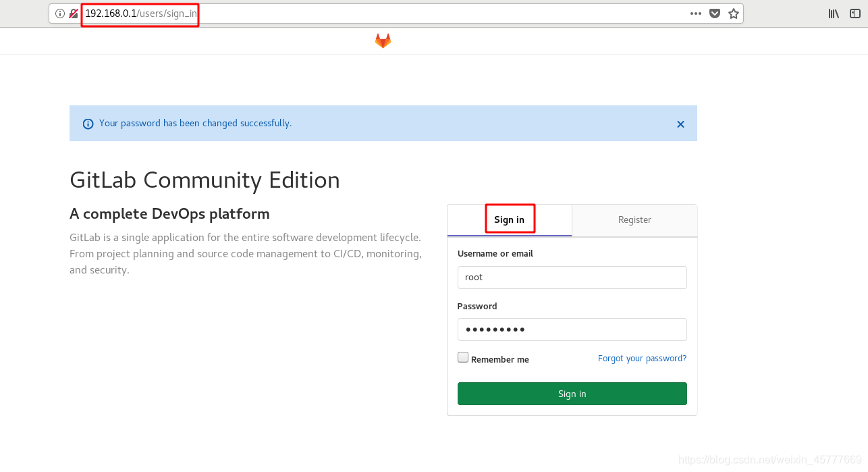The image size is (868, 472).
Task: Open Firefox library icon
Action: pyautogui.click(x=834, y=14)
